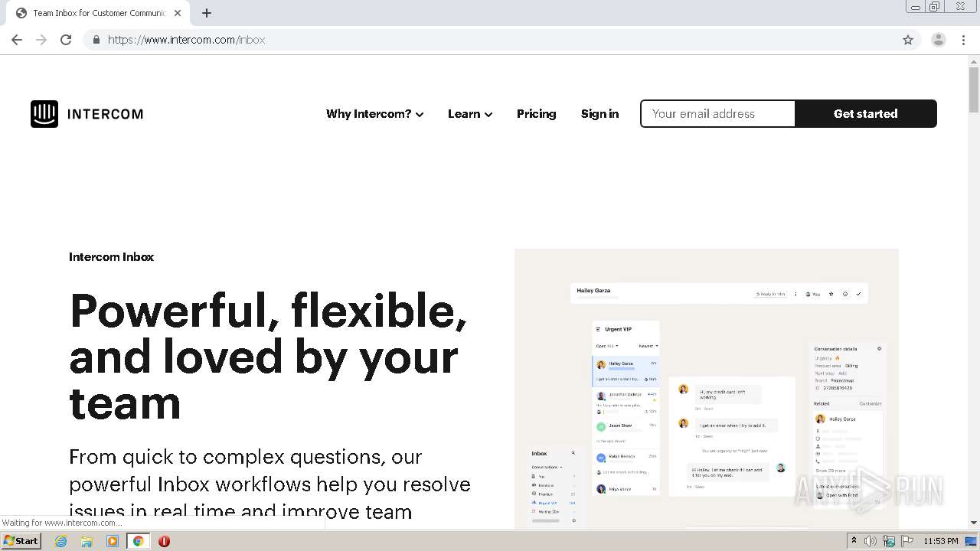
Task: Expand the Why Intercom? menu
Action: click(375, 114)
